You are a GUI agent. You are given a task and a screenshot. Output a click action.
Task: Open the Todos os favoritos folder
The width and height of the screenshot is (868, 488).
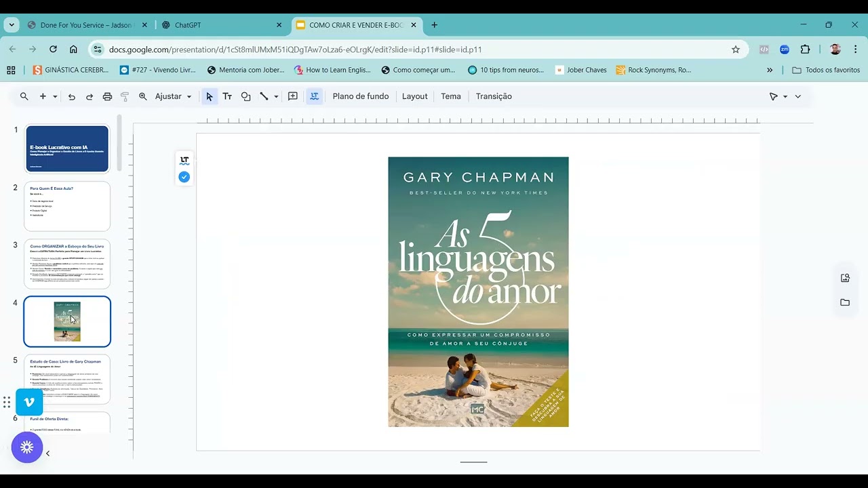(826, 70)
